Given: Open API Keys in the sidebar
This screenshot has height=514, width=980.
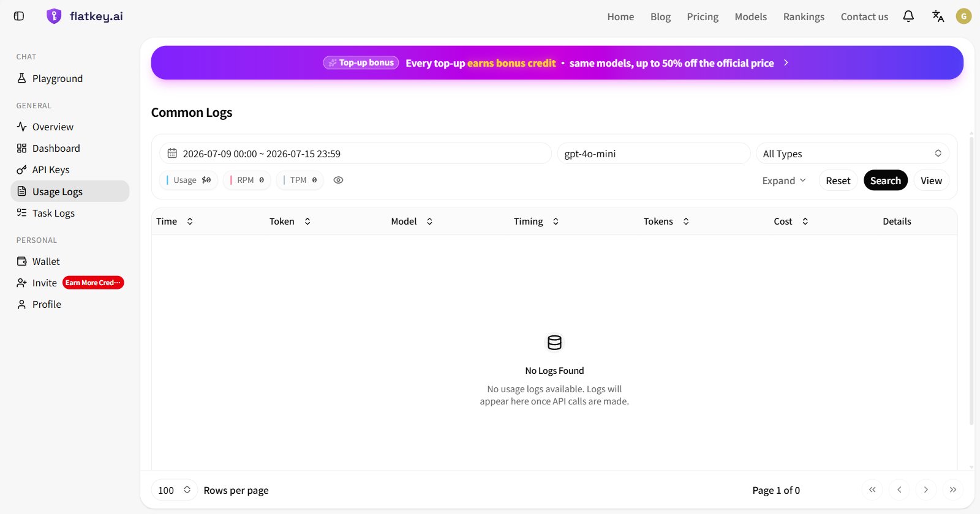Looking at the screenshot, I should [x=70, y=169].
